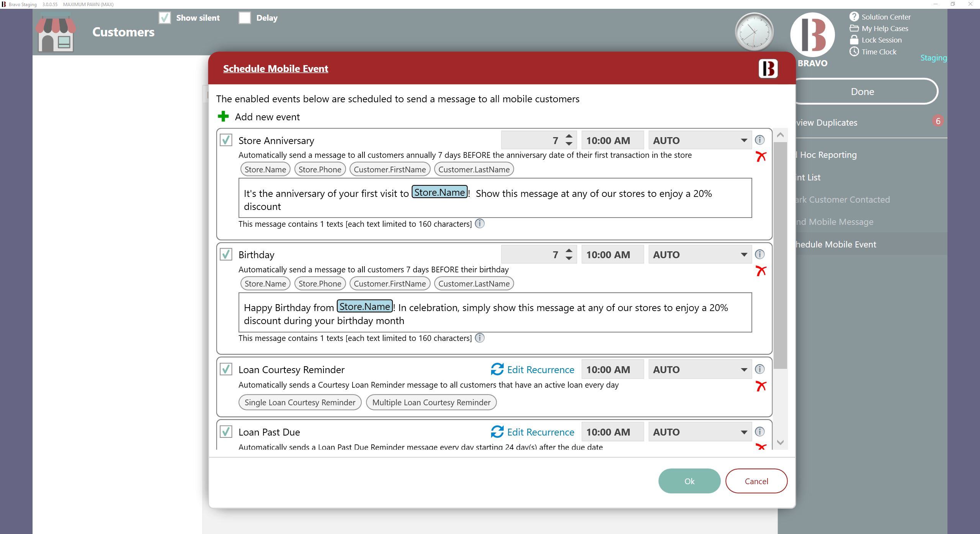
Task: Toggle the Show silent checkbox
Action: point(165,18)
